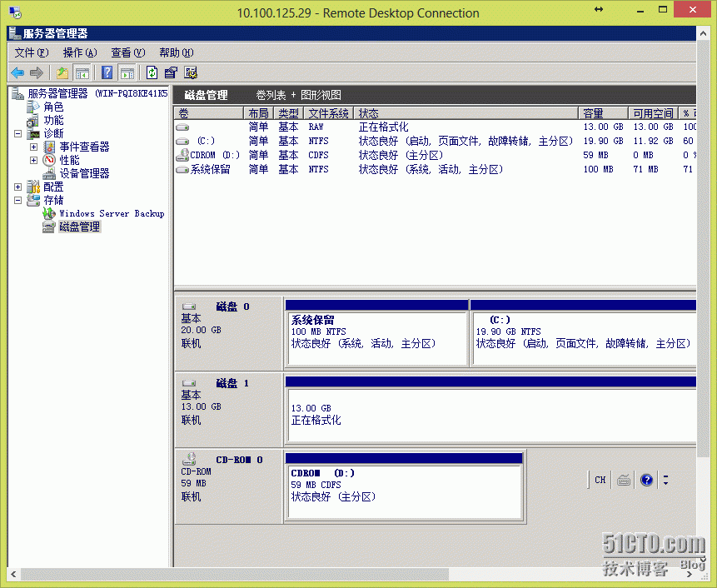Open the 操作(A) menu
Viewport: 717px width, 588px height.
point(80,53)
